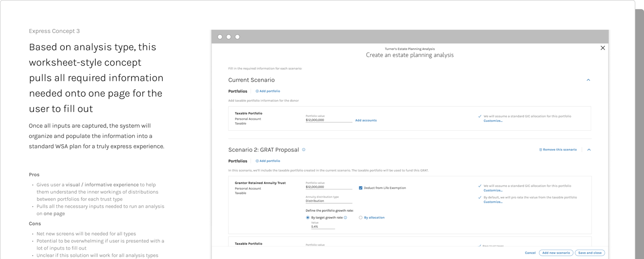The image size is (644, 259).
Task: Select the By target growth rate option
Action: tap(308, 217)
